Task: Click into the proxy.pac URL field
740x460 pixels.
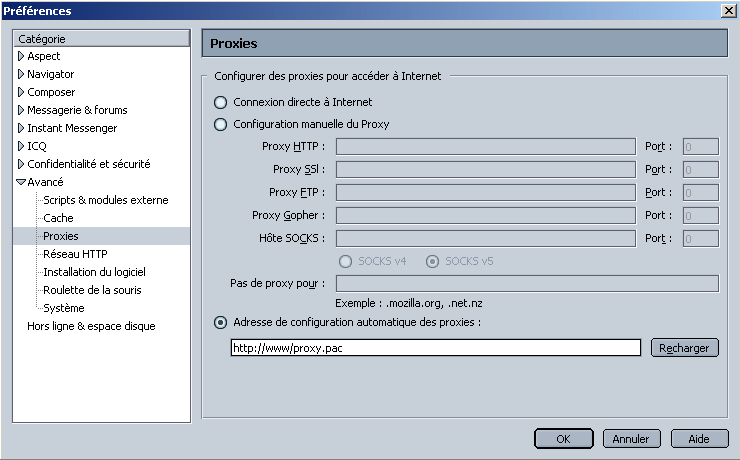Action: tap(434, 348)
